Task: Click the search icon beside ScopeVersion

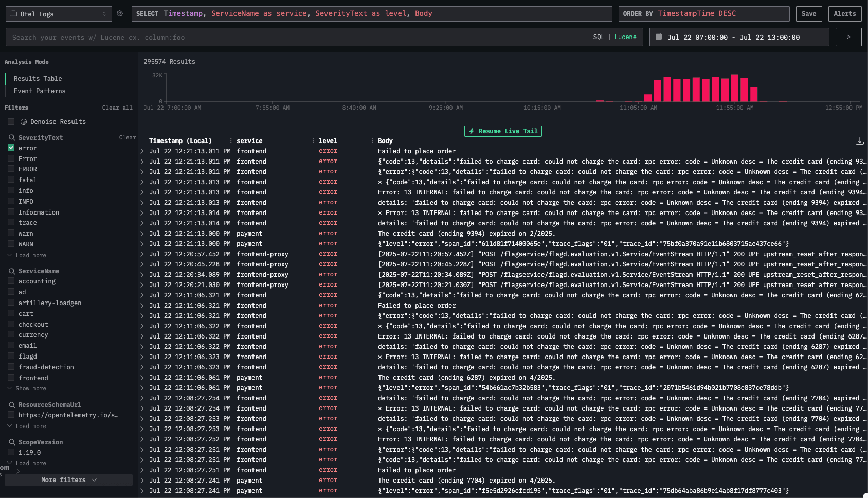Action: (x=12, y=442)
